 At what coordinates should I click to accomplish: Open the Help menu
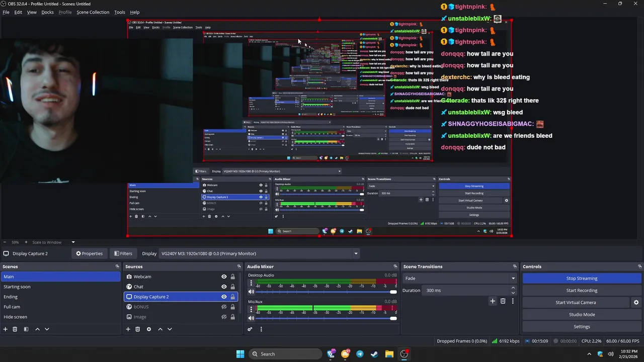click(135, 12)
